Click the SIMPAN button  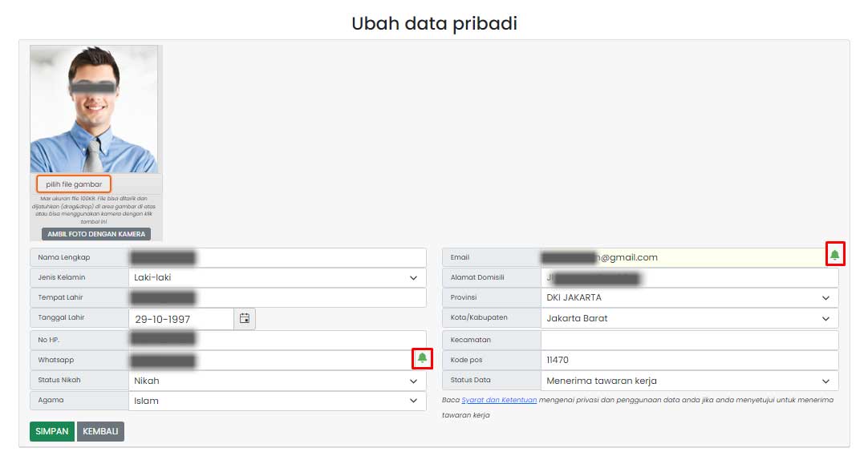52,431
